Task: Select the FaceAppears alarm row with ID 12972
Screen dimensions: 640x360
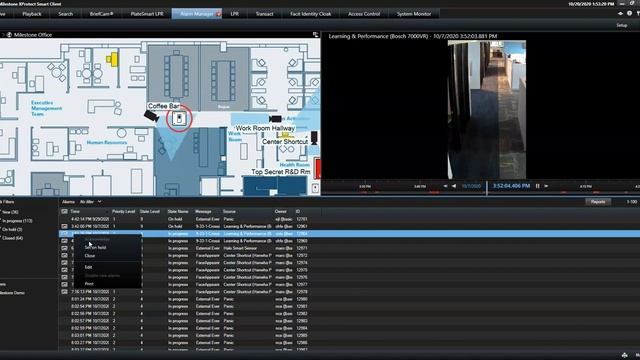Action: (x=349, y=256)
